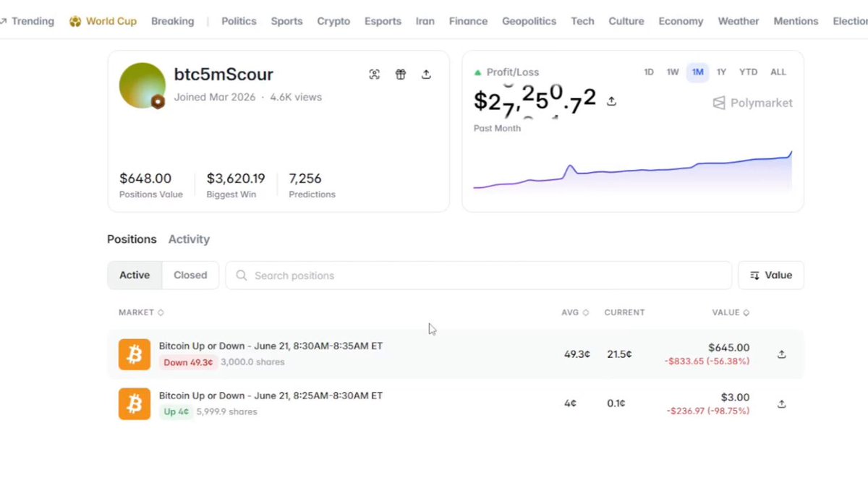Open Bitcoin icon for 8:25AM-8:30AM market
Viewport: 868px width, 488px height.
click(135, 404)
